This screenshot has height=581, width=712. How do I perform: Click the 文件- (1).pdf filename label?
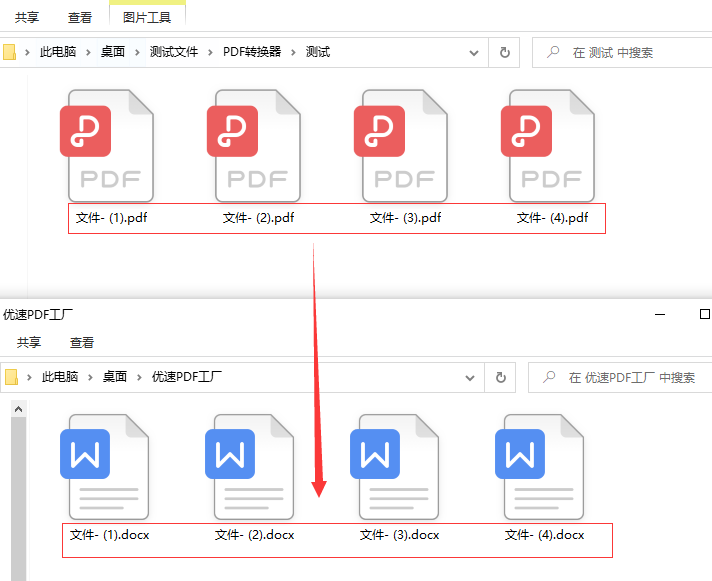point(111,218)
